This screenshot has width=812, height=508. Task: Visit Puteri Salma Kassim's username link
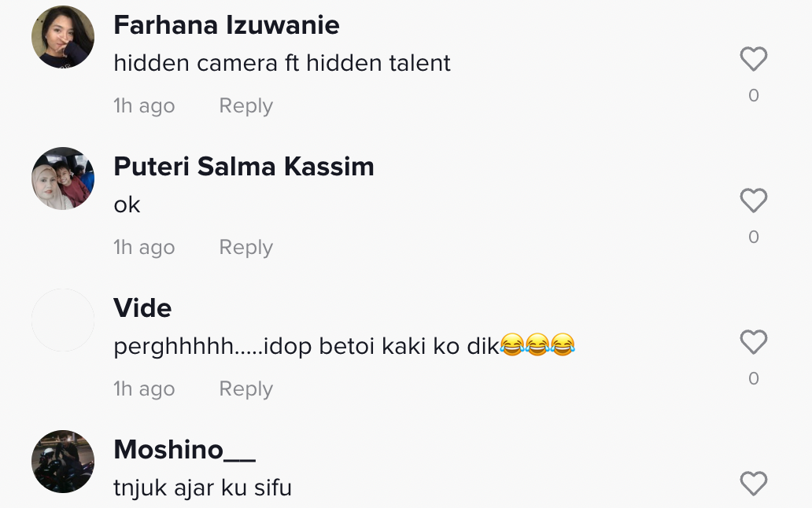click(x=244, y=167)
